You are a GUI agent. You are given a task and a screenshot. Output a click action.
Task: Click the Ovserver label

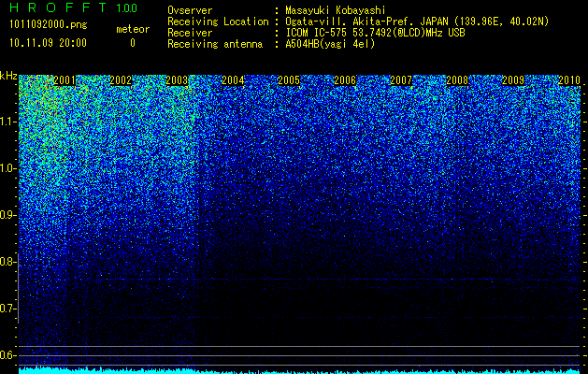190,10
